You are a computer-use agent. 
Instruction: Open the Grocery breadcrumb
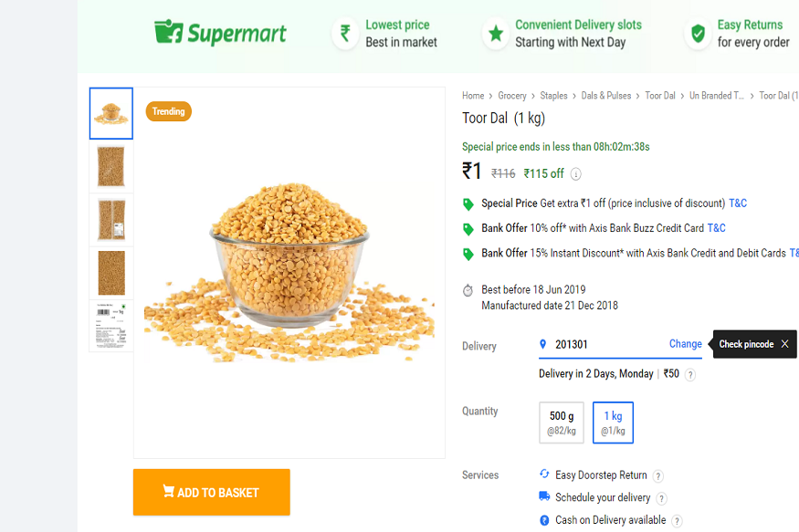point(512,96)
